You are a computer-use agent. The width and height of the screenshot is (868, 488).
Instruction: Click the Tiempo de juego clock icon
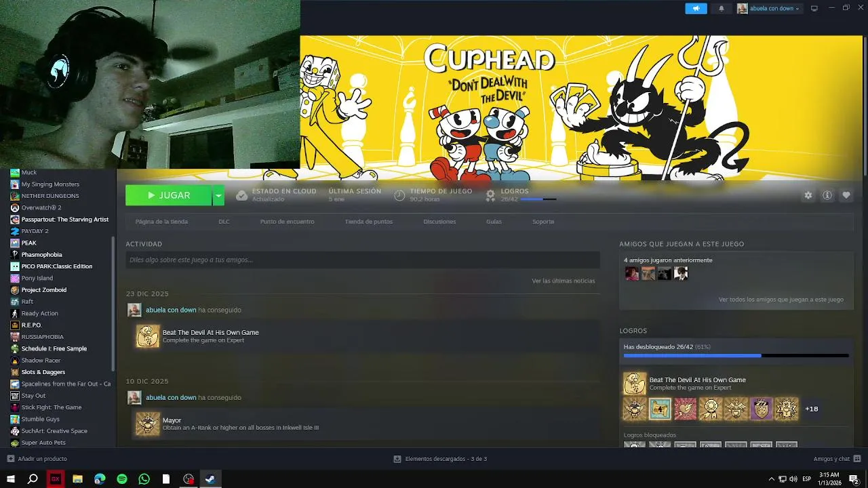(399, 195)
